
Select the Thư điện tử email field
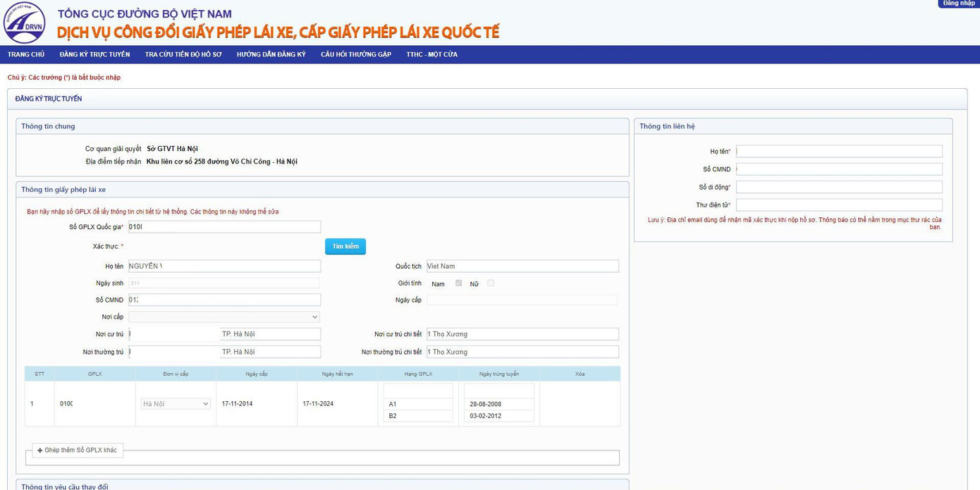tap(839, 205)
